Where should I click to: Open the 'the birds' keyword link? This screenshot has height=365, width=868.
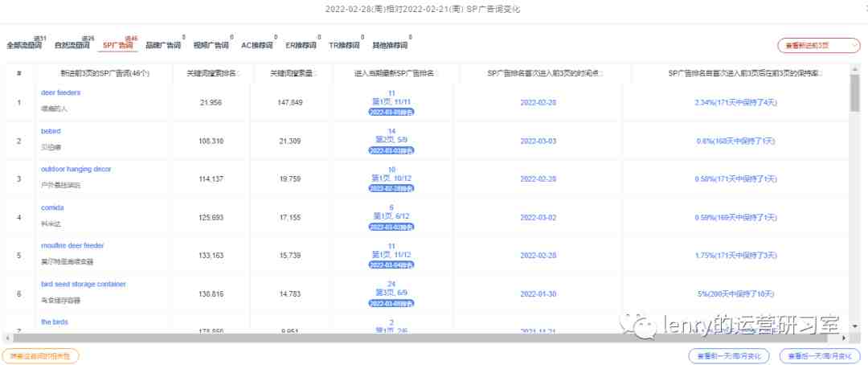54,322
